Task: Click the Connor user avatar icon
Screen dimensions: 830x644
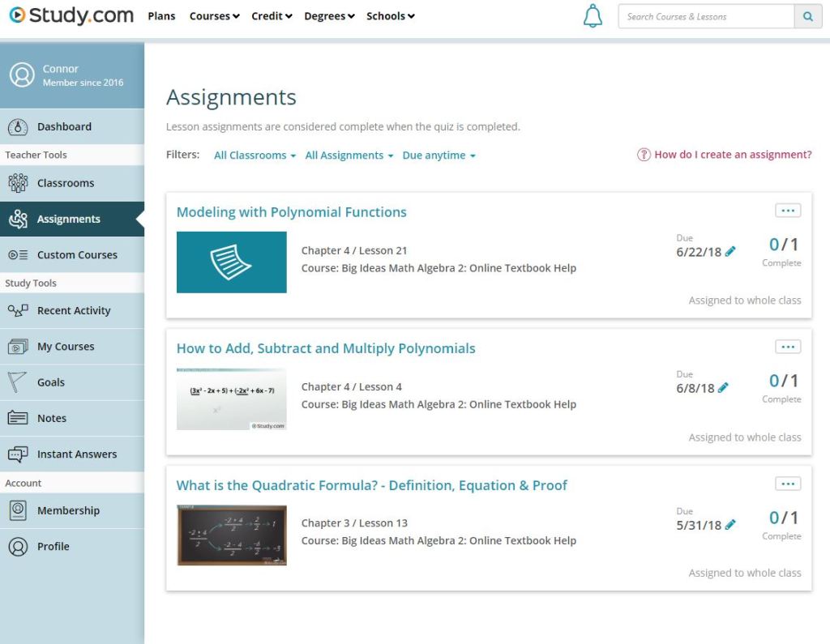Action: pos(22,75)
